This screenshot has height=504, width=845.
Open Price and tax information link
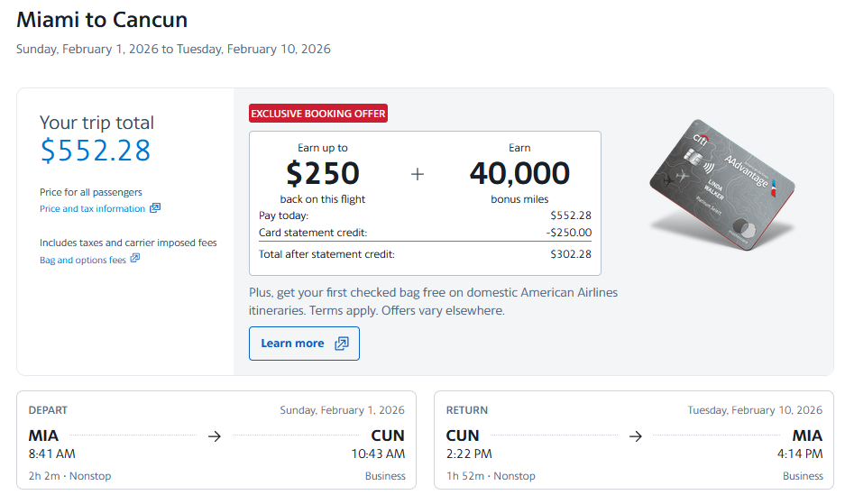click(92, 209)
